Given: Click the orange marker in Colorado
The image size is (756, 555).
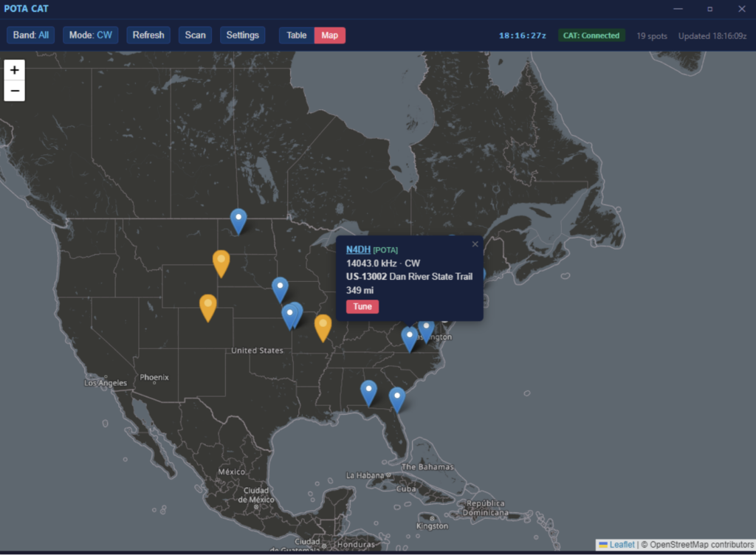Looking at the screenshot, I should [x=208, y=306].
